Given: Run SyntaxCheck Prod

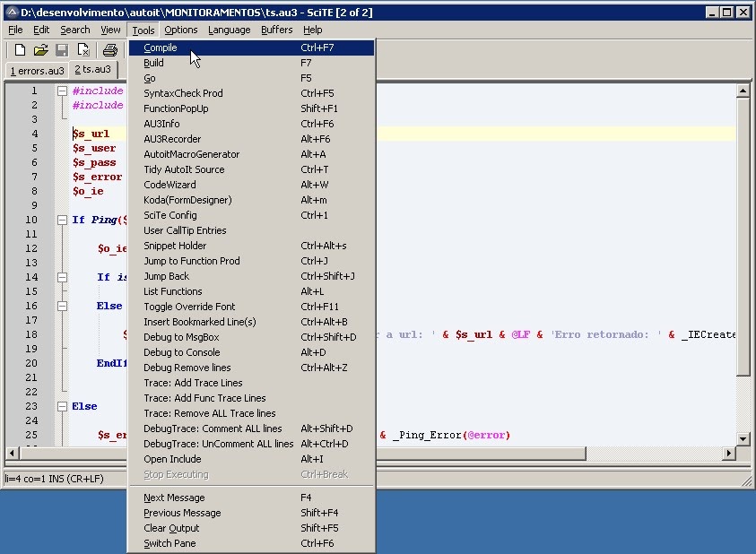Looking at the screenshot, I should (251, 93).
